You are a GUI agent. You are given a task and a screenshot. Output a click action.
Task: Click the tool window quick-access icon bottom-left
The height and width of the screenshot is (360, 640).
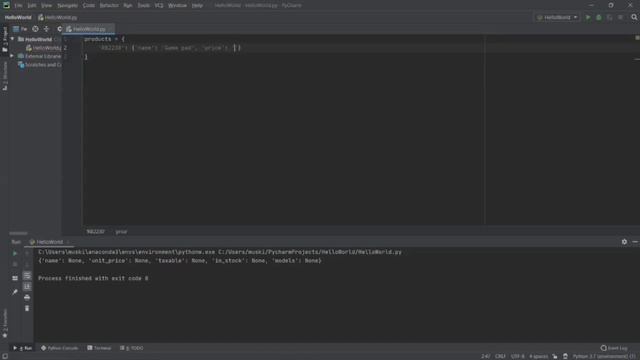[5, 356]
